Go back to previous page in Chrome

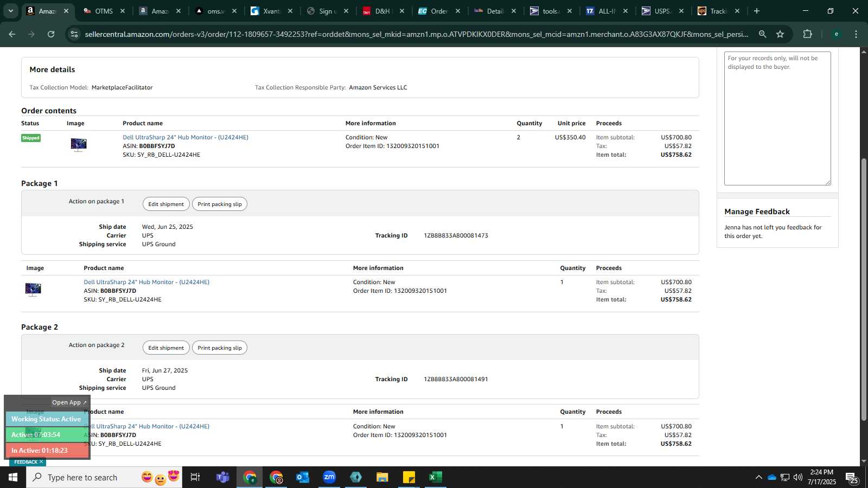pyautogui.click(x=12, y=34)
